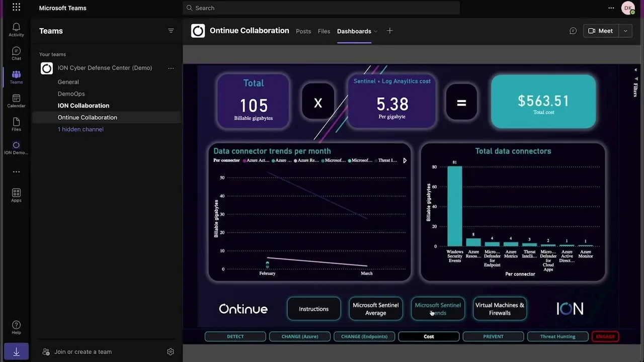The height and width of the screenshot is (362, 644).
Task: Open the Meet options dropdown arrow
Action: (625, 31)
